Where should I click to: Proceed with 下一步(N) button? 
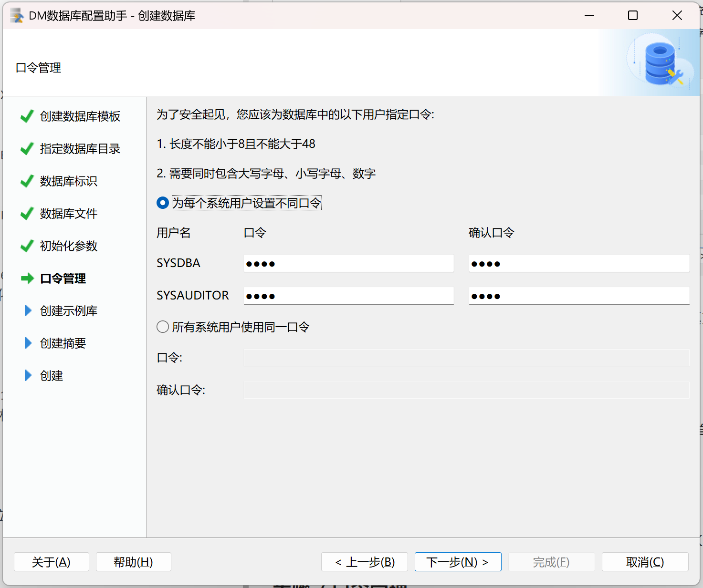click(x=458, y=562)
